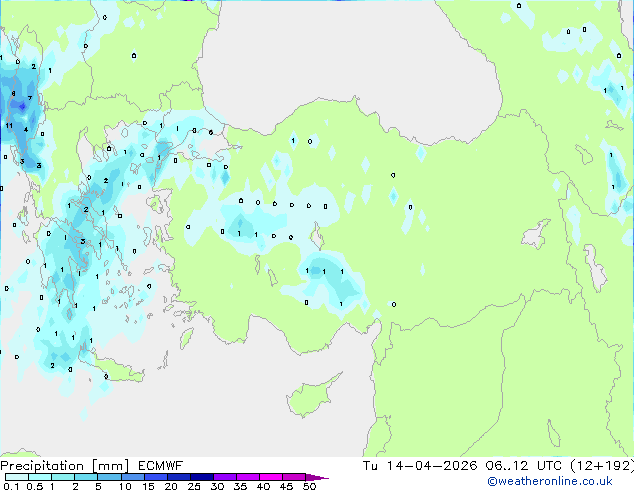Click the "20" legend scale label
The width and height of the screenshot is (634, 490).
tap(171, 486)
